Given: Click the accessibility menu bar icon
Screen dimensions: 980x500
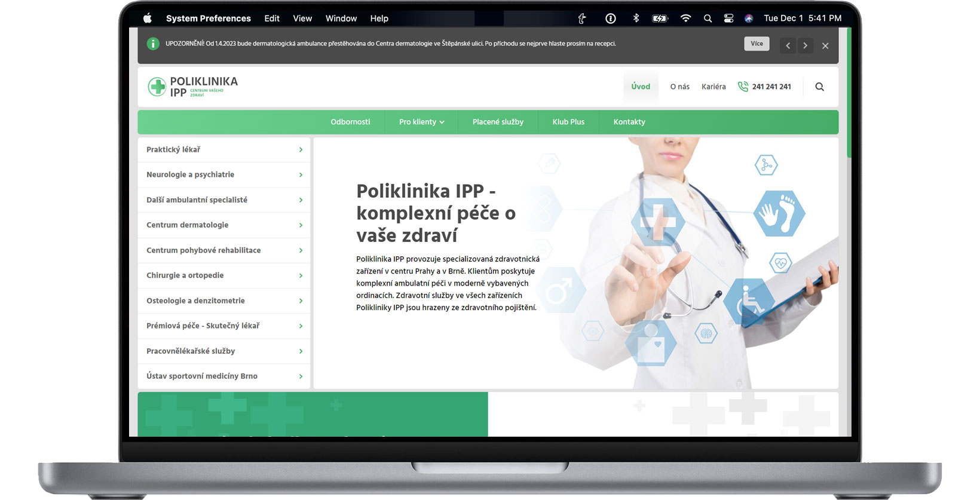Looking at the screenshot, I should (x=582, y=18).
